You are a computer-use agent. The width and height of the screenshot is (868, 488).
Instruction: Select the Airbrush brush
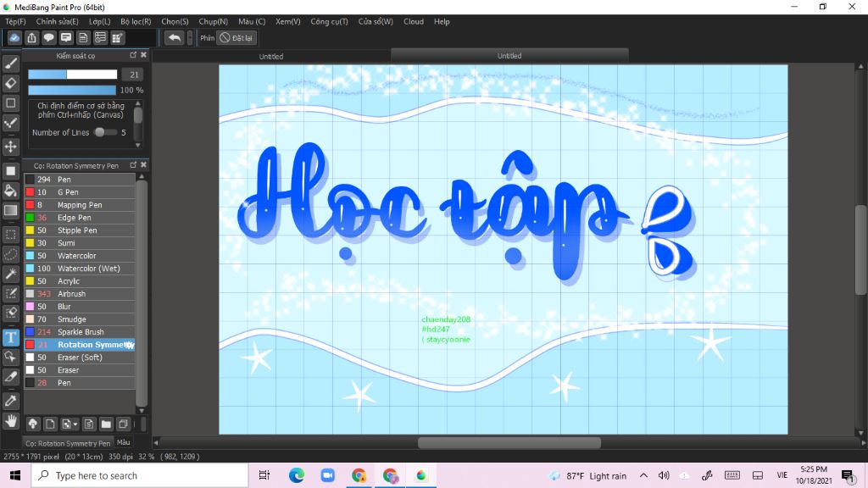pos(79,294)
